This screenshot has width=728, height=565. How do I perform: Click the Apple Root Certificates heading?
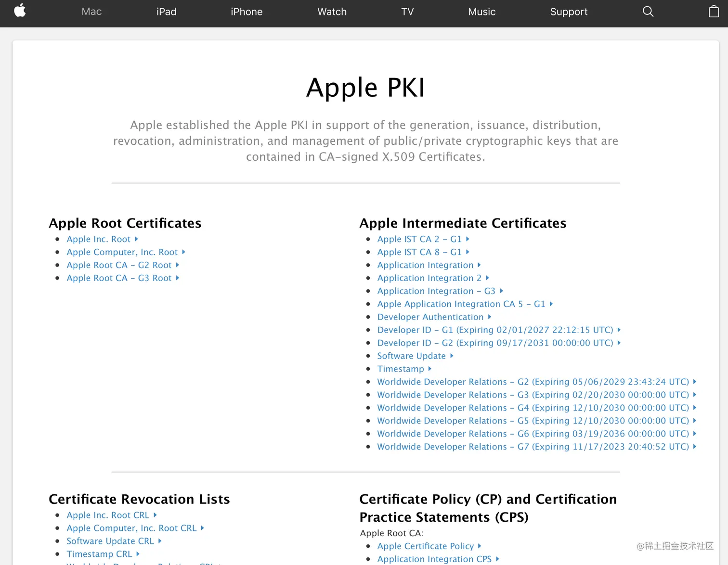point(125,223)
